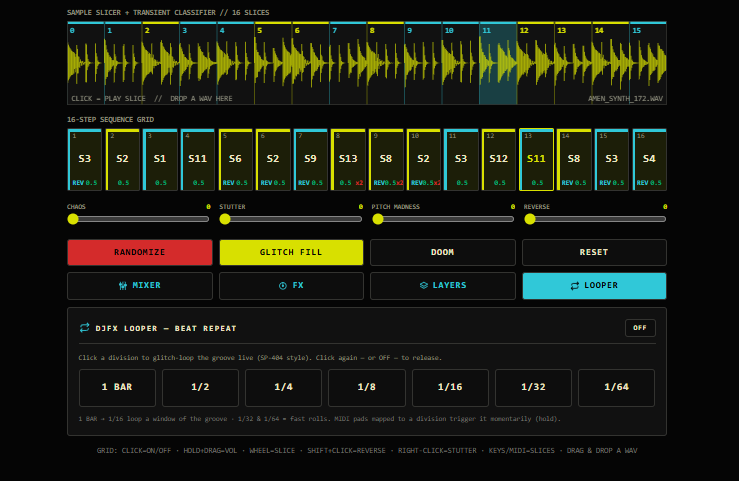Engage the 1/64 fast roll
The height and width of the screenshot is (481, 739).
pos(616,387)
